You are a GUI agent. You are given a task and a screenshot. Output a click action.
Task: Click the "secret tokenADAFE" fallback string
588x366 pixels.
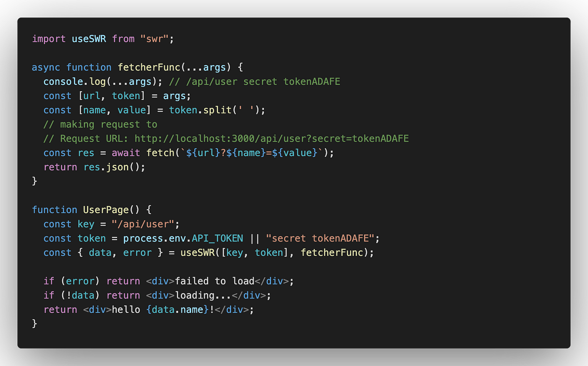[320, 238]
